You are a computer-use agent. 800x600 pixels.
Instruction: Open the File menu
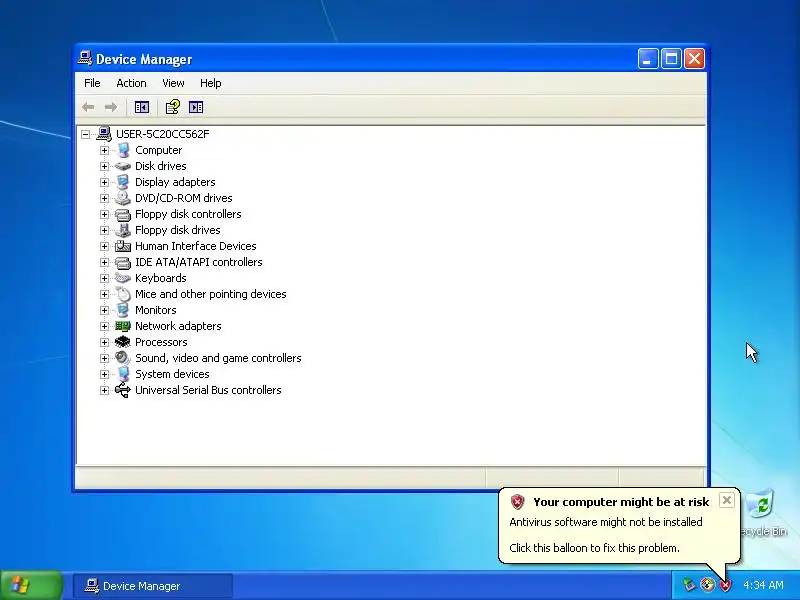pyautogui.click(x=92, y=83)
